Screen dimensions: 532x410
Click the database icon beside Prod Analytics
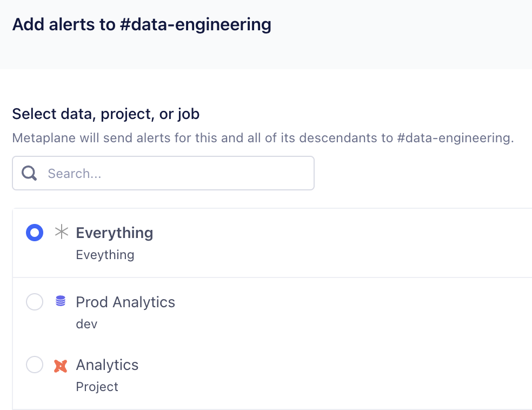pyautogui.click(x=61, y=301)
